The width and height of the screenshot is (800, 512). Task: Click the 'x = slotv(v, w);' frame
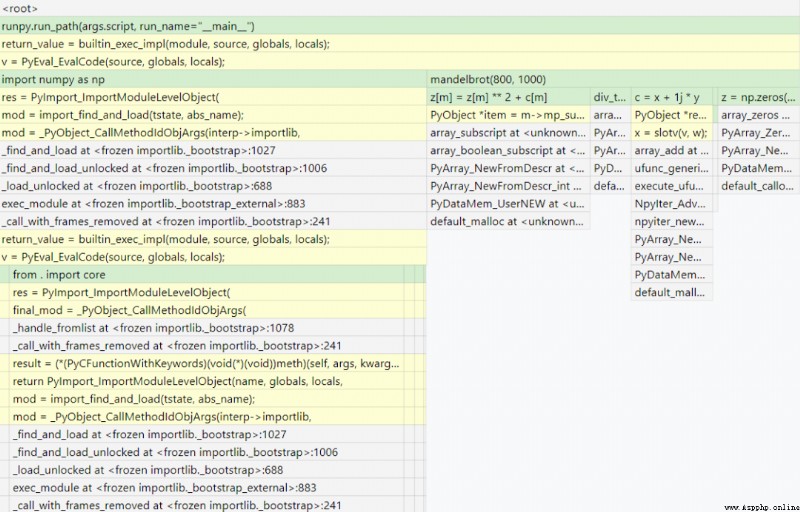coord(671,133)
